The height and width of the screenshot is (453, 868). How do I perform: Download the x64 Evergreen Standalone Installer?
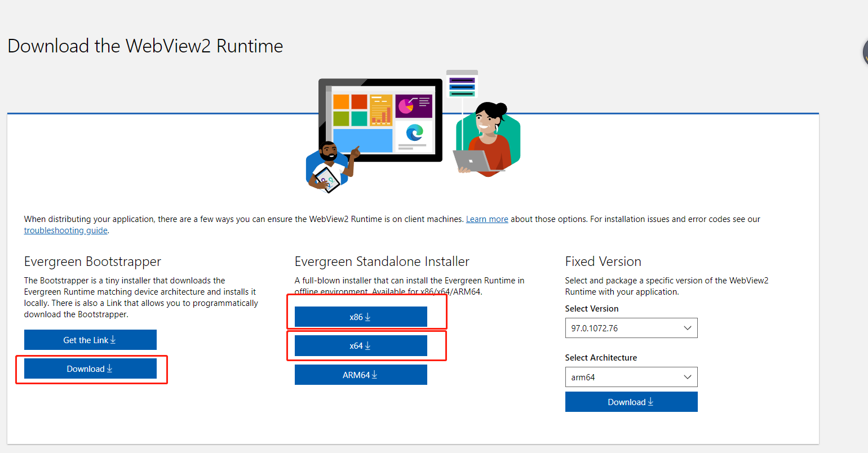pyautogui.click(x=361, y=345)
